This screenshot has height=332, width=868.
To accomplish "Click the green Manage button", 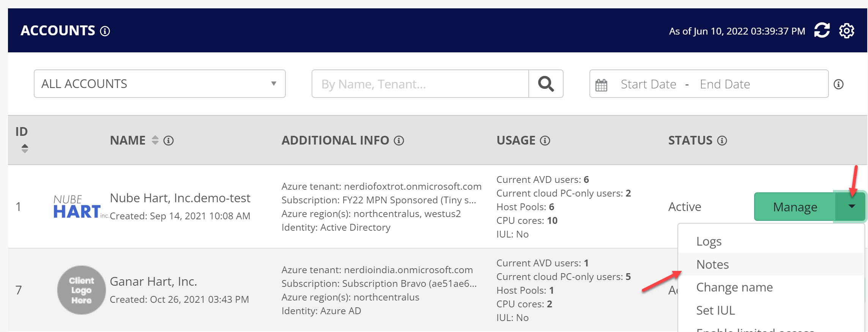I will coord(795,207).
